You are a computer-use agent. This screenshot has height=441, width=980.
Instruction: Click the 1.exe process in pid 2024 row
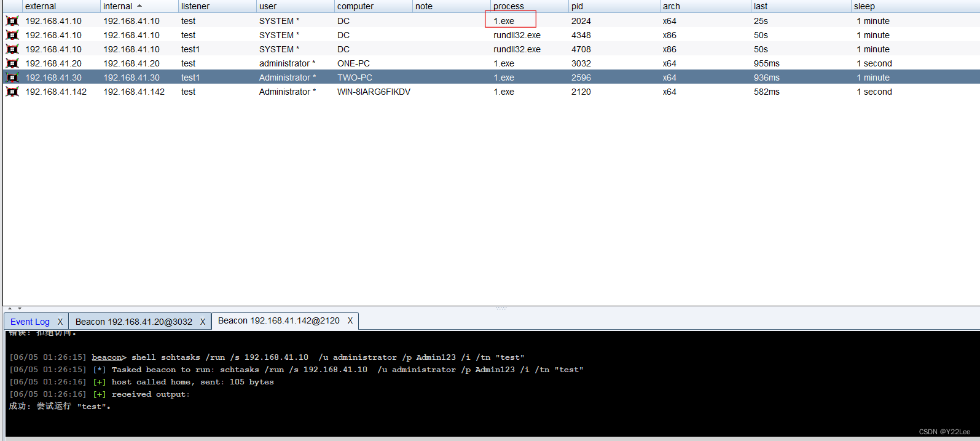504,21
